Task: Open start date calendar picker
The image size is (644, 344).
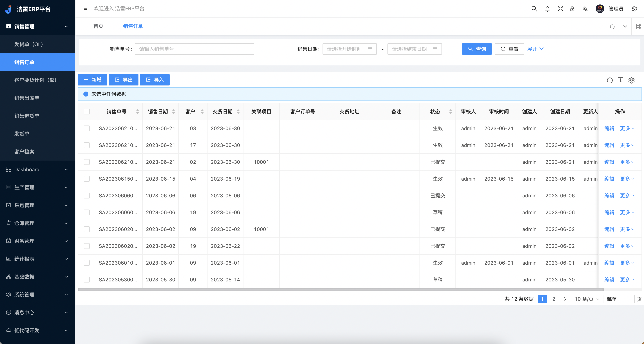Action: tap(370, 49)
